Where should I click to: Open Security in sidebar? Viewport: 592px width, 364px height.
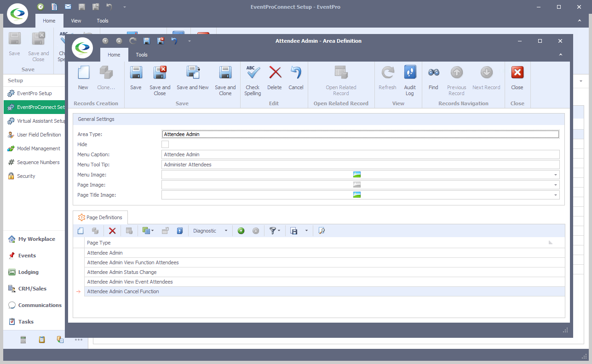pos(34,176)
